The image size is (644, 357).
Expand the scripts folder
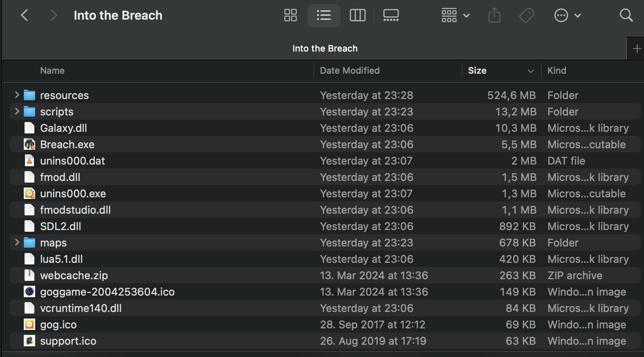(x=17, y=111)
